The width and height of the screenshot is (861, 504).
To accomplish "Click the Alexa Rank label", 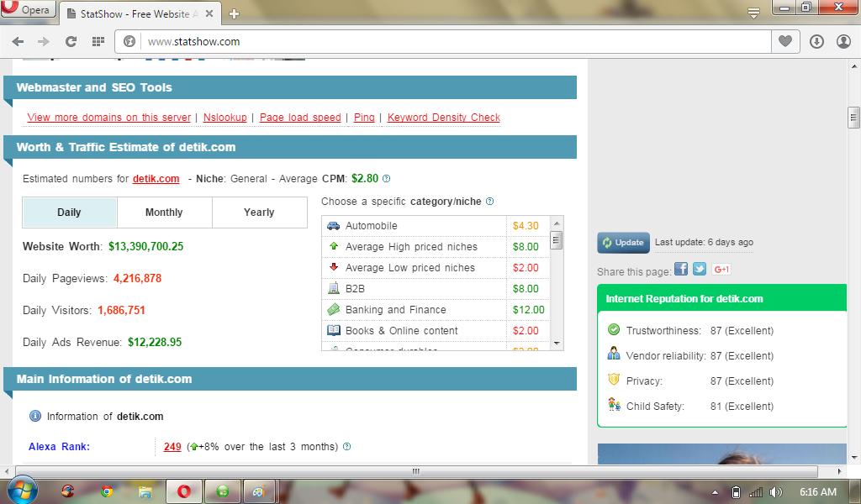I will (x=59, y=447).
